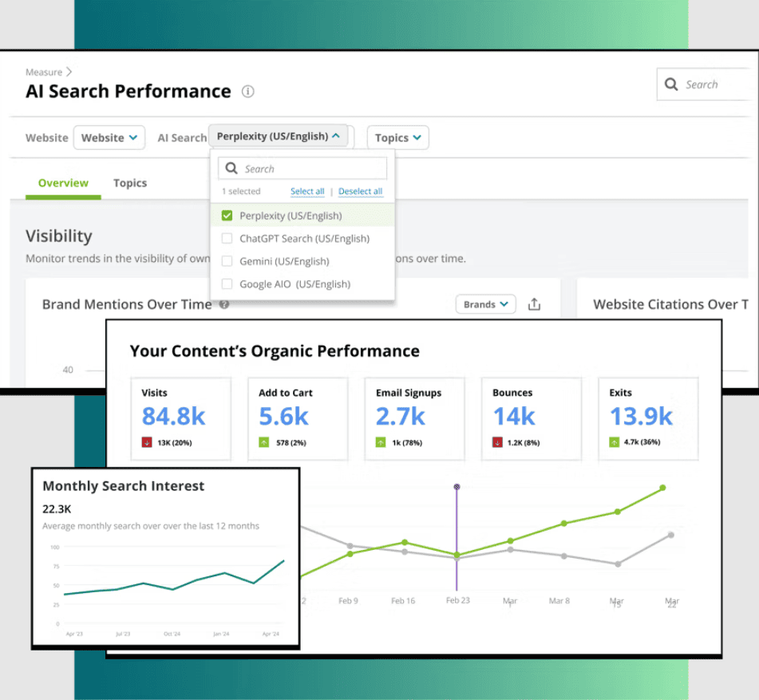Click the green up-arrow indicator under Add to Cart
The height and width of the screenshot is (700, 759).
[264, 441]
